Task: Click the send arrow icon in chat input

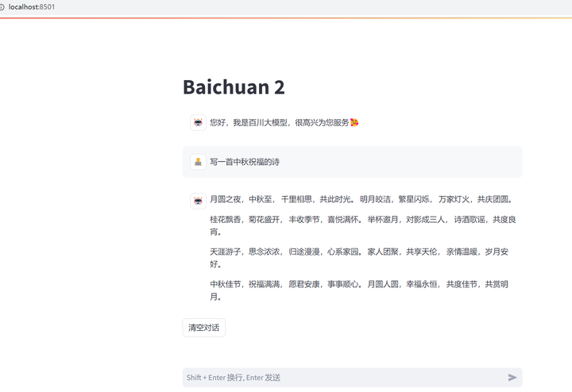Action: [512, 378]
